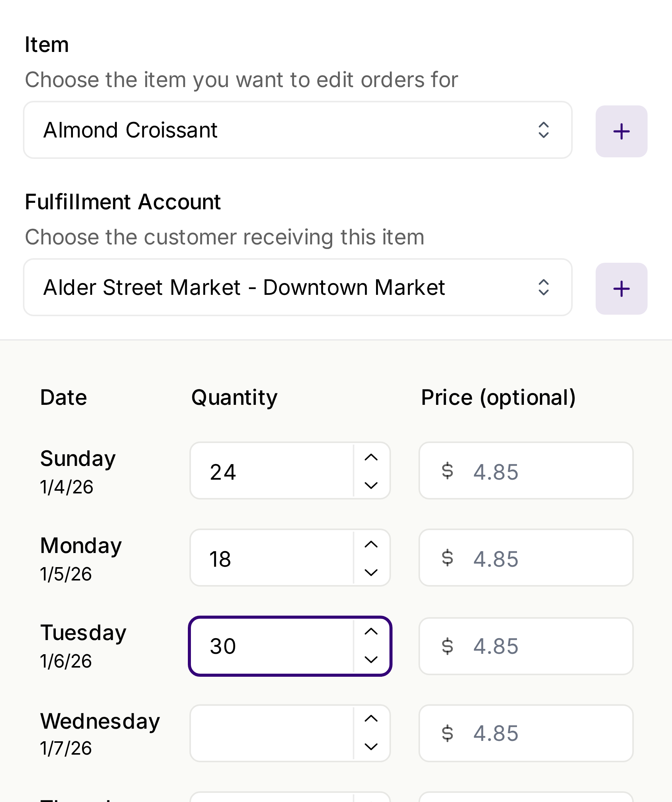Increase Sunday quantity with the up arrow

[371, 457]
